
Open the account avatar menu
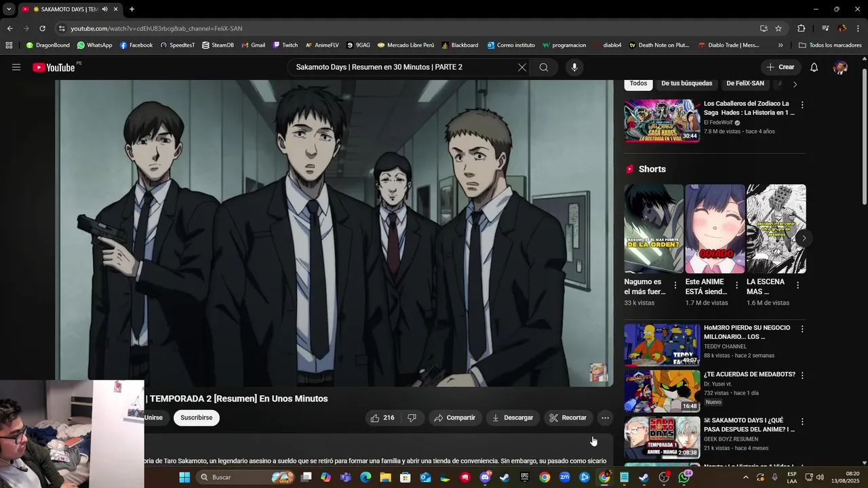pyautogui.click(x=840, y=67)
